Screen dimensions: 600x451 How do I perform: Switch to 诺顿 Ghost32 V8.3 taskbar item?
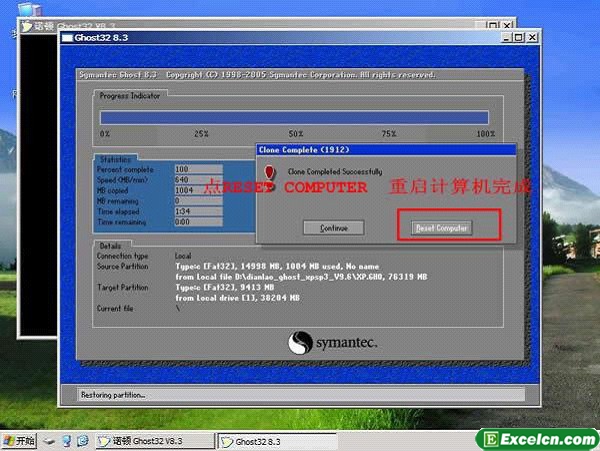pyautogui.click(x=155, y=440)
